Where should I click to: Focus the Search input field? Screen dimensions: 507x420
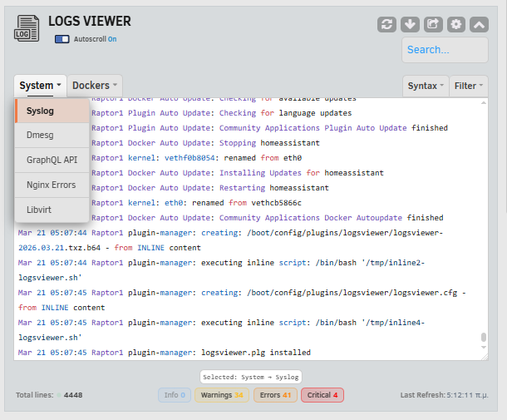point(445,50)
